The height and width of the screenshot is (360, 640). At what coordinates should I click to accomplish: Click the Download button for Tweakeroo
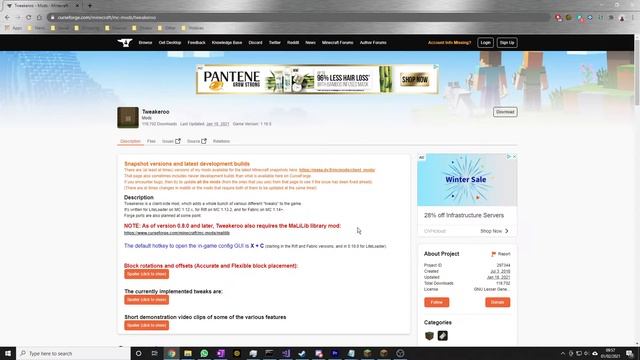505,112
